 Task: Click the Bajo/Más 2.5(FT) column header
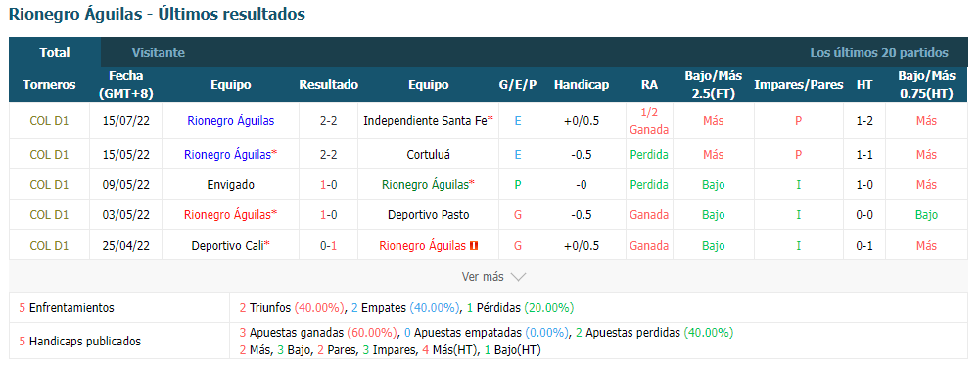(713, 84)
